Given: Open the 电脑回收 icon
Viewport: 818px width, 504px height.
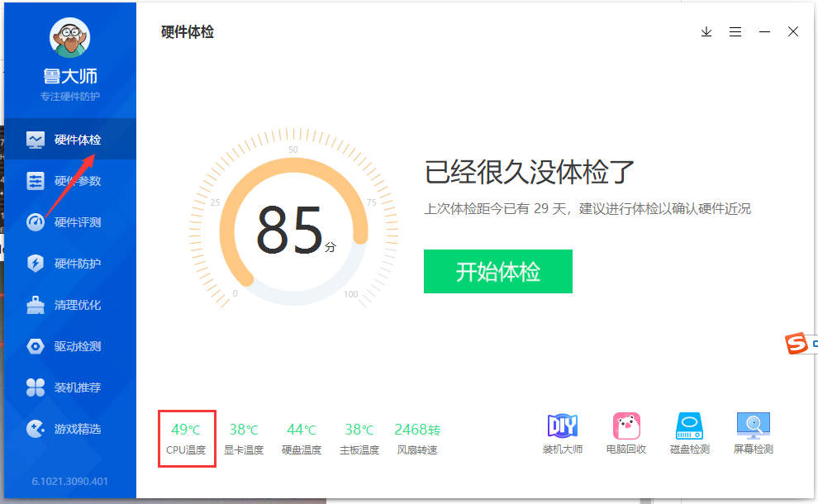Looking at the screenshot, I should (626, 426).
